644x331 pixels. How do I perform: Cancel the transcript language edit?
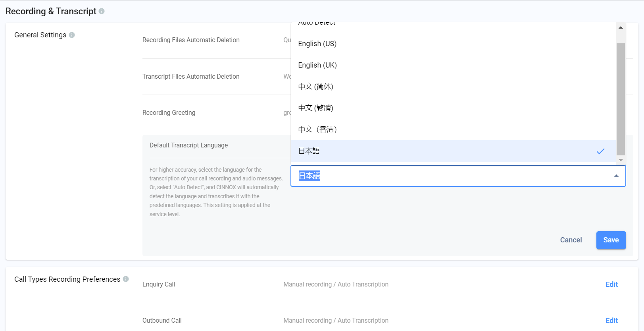(571, 240)
